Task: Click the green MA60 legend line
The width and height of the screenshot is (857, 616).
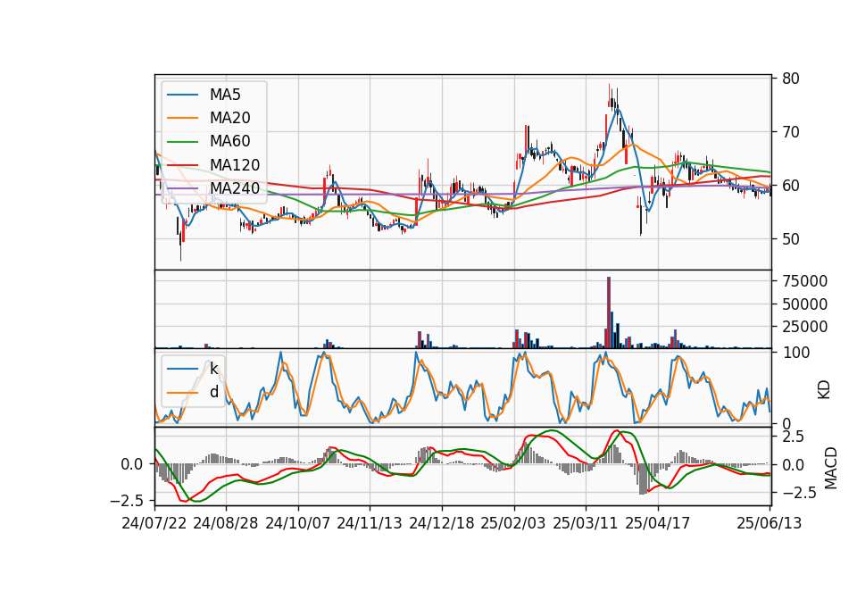Action: click(x=182, y=142)
